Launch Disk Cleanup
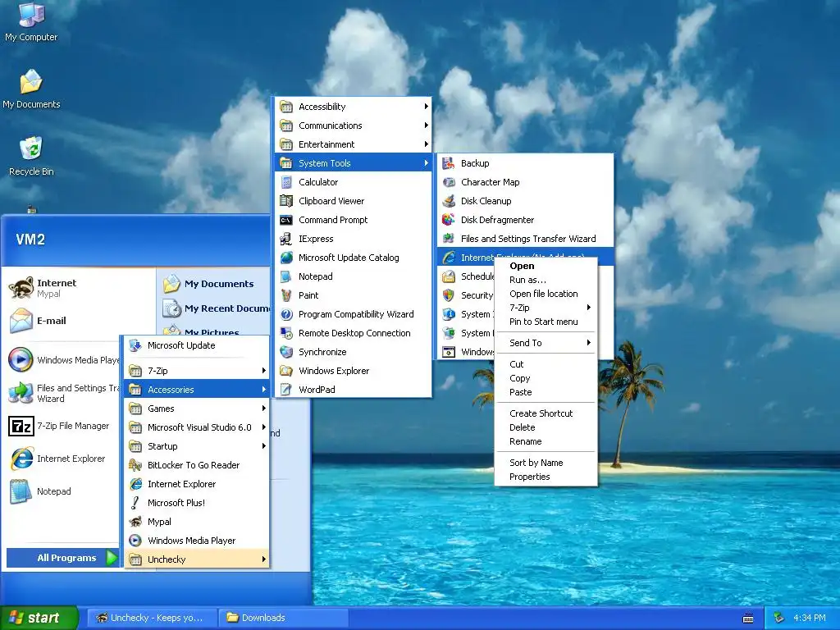This screenshot has height=630, width=840. [x=525, y=201]
